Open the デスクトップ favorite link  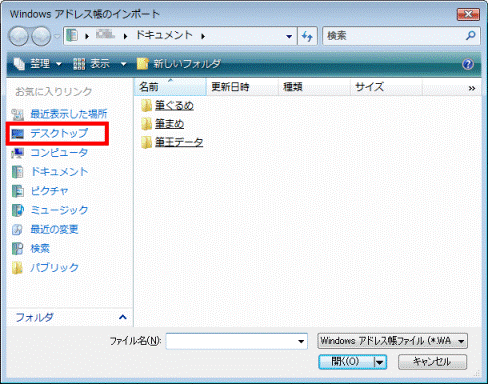click(59, 133)
